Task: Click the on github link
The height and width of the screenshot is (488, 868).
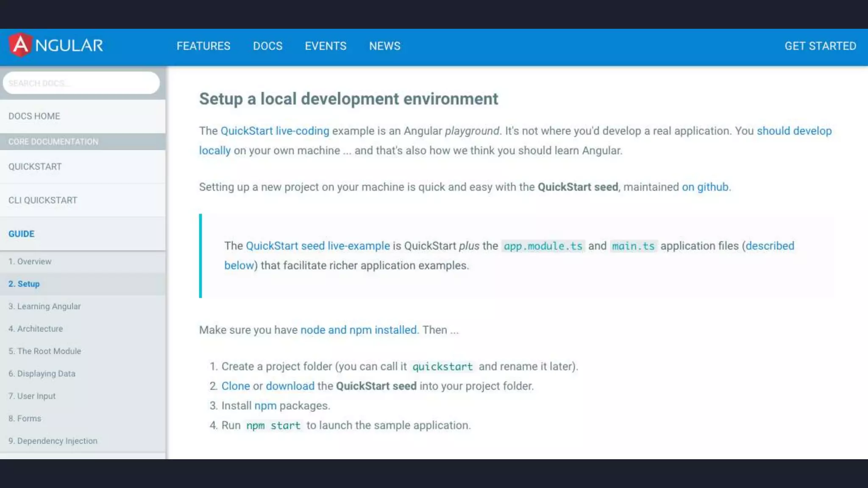Action: (705, 187)
